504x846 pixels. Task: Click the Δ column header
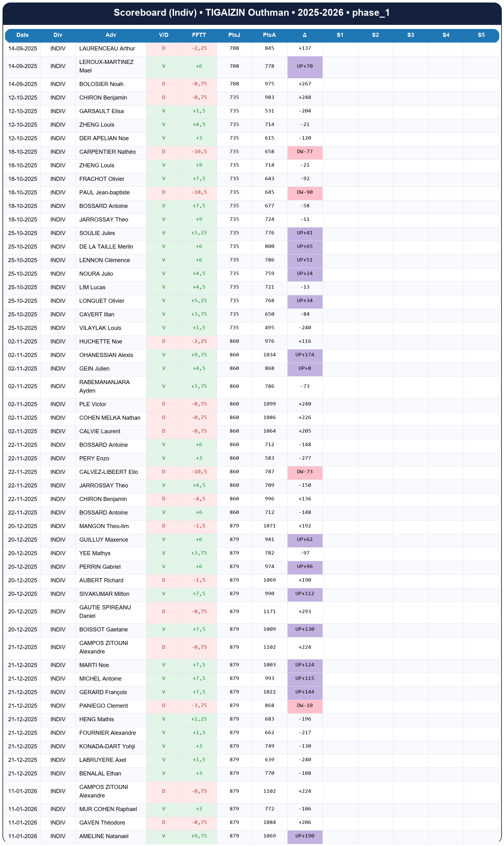[x=305, y=35]
